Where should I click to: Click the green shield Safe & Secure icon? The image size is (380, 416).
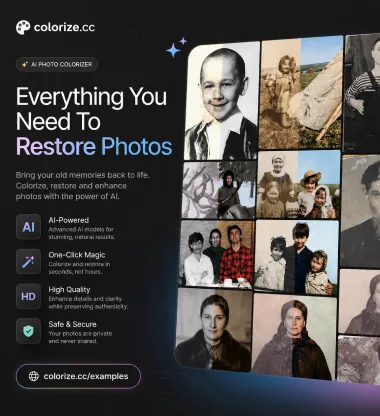28,331
